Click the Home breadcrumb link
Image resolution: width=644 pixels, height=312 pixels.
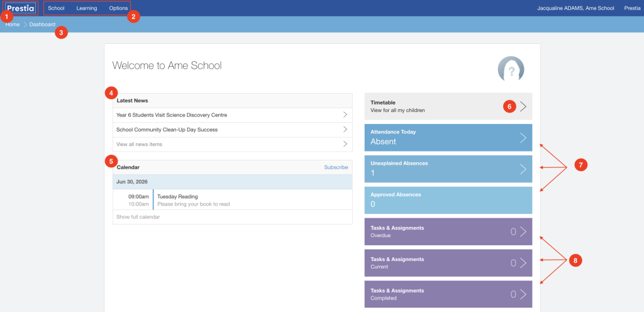[x=13, y=25]
